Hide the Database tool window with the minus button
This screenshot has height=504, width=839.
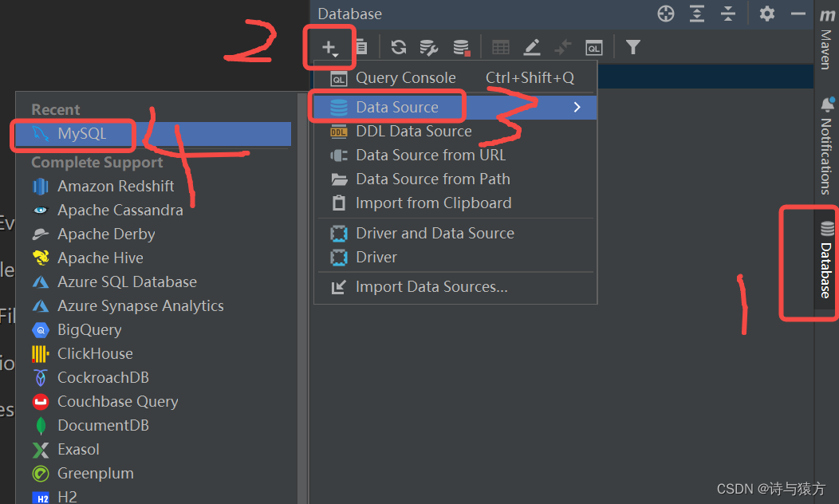pos(798,14)
